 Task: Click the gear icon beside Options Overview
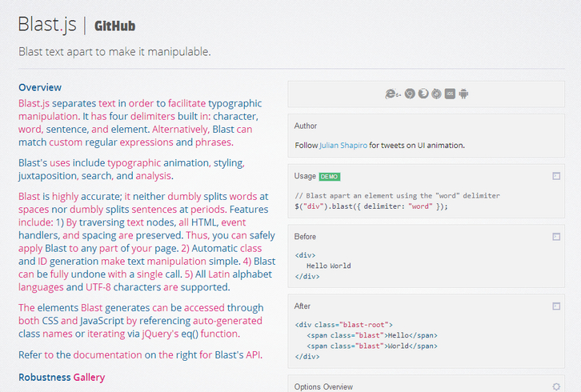click(x=555, y=386)
